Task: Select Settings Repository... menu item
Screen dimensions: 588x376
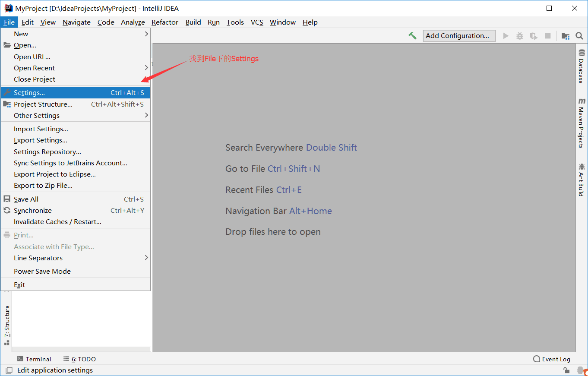Action: click(x=76, y=152)
